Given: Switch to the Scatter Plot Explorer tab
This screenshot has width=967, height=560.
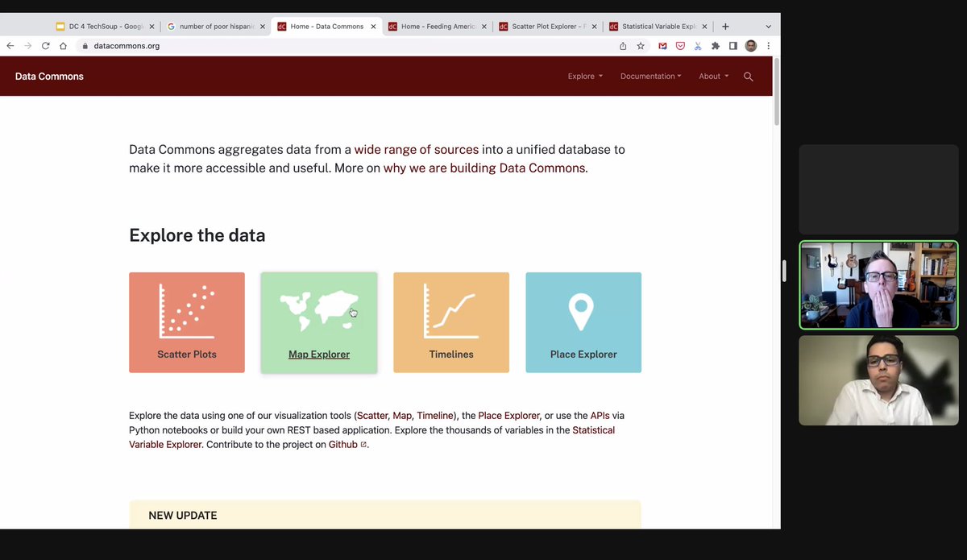Looking at the screenshot, I should (x=546, y=27).
